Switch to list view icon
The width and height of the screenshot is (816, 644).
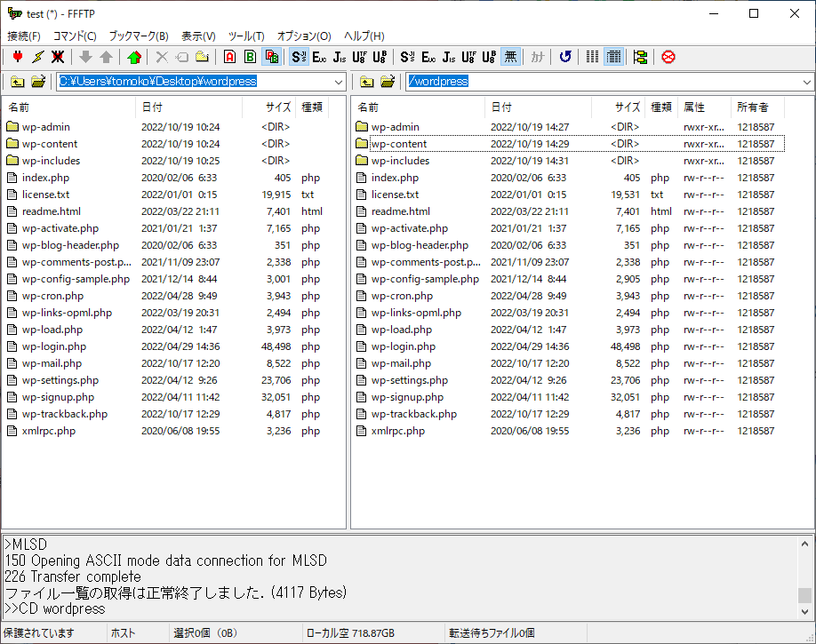coord(592,57)
